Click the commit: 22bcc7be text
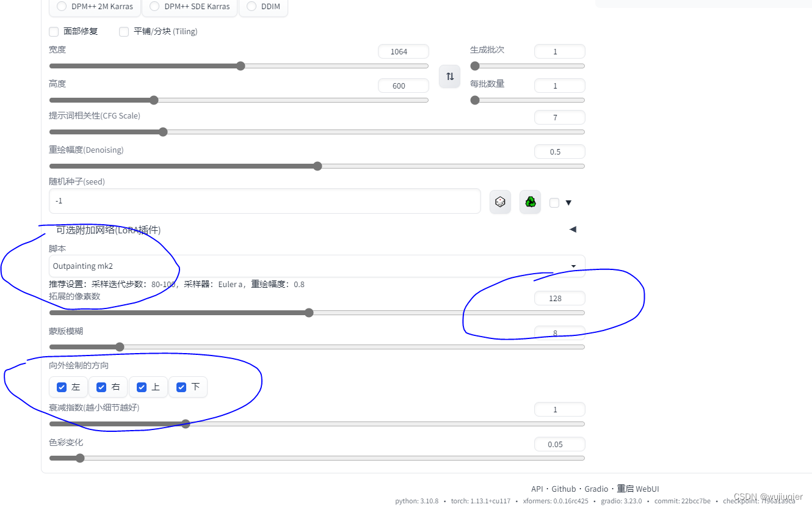 pos(683,501)
